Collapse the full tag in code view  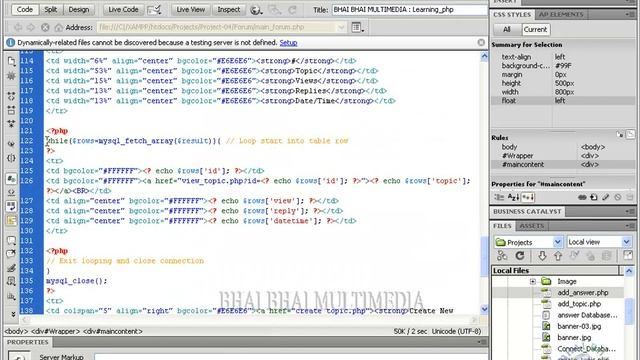click(x=11, y=97)
